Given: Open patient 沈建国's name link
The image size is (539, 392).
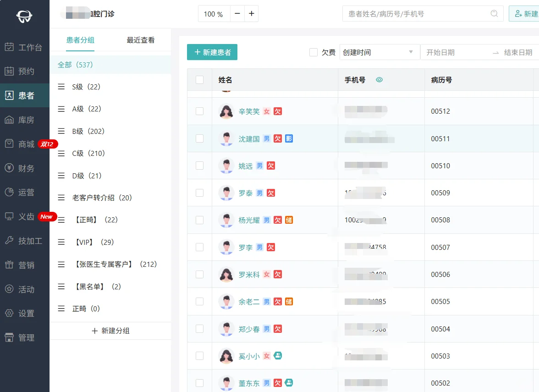Looking at the screenshot, I should pos(249,139).
